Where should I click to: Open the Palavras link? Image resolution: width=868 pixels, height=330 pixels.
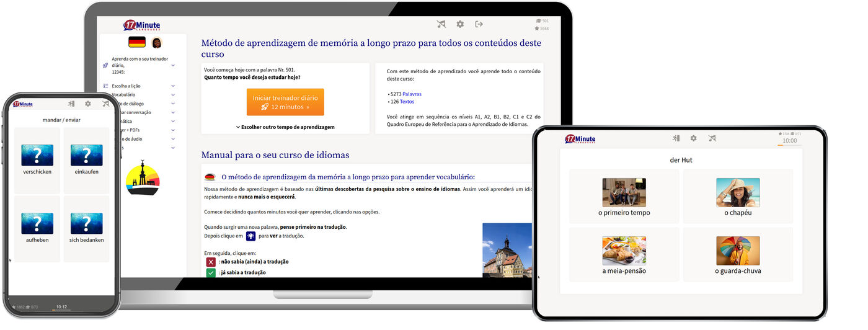[x=412, y=94]
